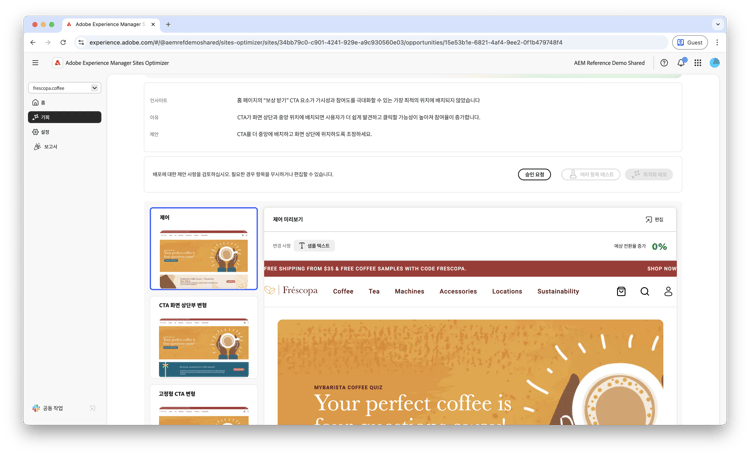Click the third insight row label

click(x=154, y=134)
